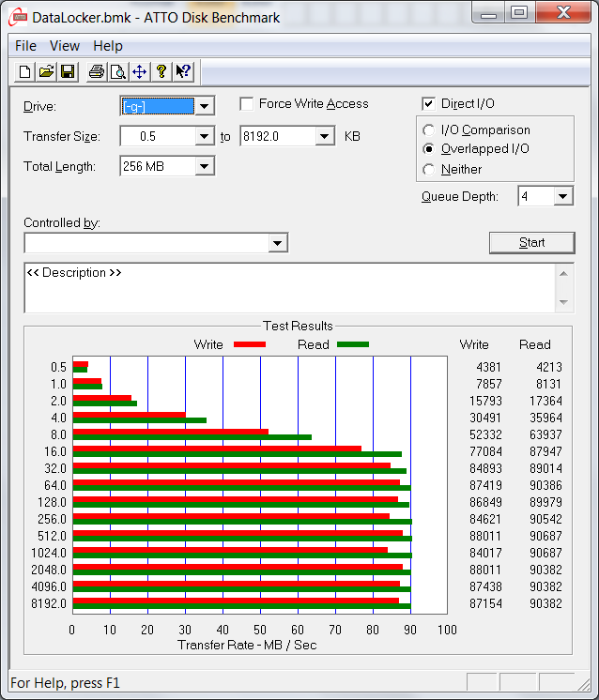599x700 pixels.
Task: Click the four-arrow move icon in the toolbar
Action: pos(139,71)
